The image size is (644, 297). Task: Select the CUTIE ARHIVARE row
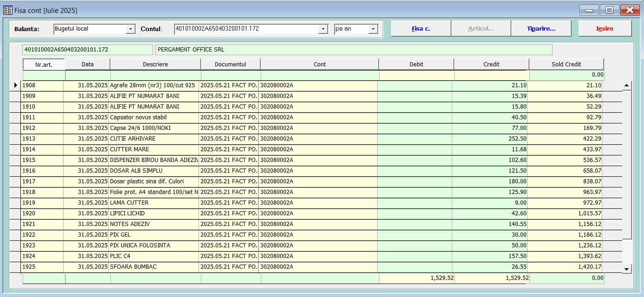tap(133, 139)
